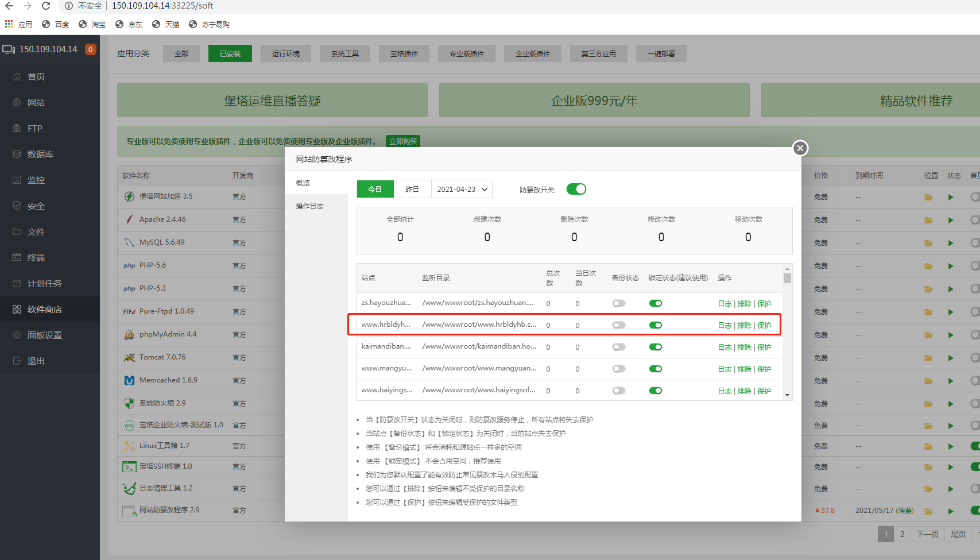Open folder icon in 网站防篡改程序 row
This screenshot has height=560, width=980.
click(928, 511)
